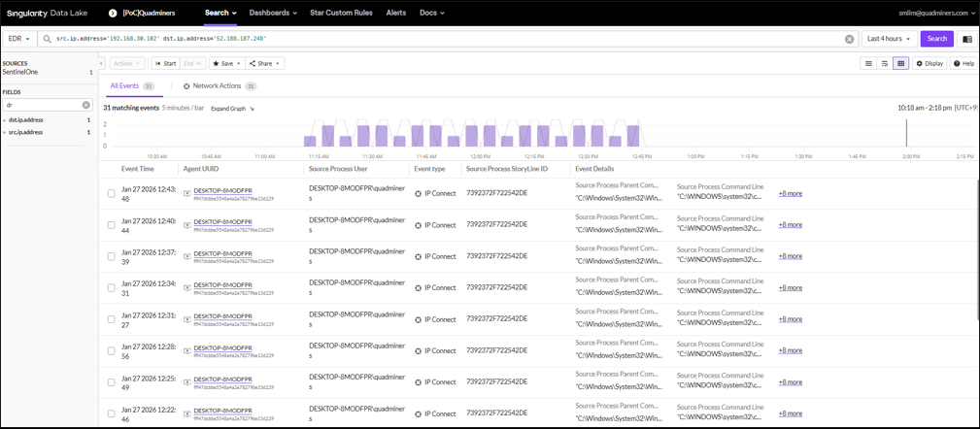Check the box for the 12:43:48 event
This screenshot has width=980, height=429.
pyautogui.click(x=112, y=193)
